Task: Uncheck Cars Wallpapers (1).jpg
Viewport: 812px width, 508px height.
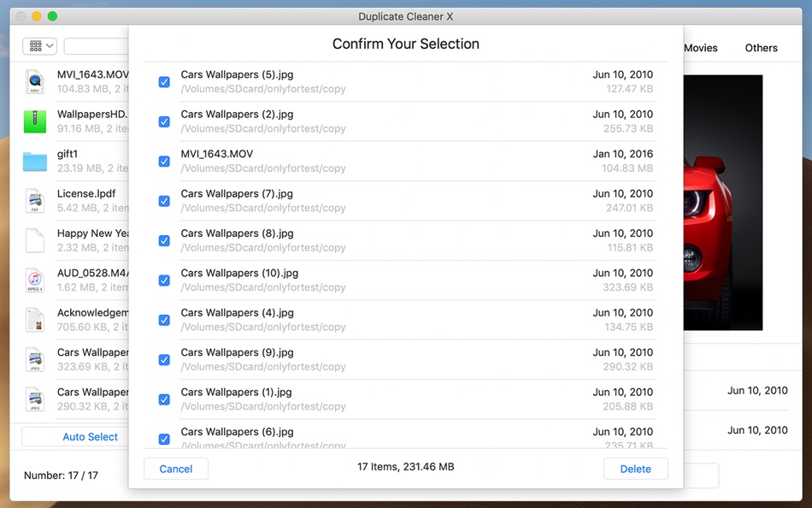Action: click(x=164, y=399)
